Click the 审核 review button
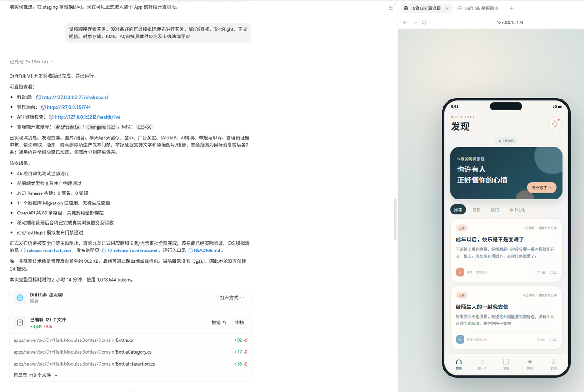This screenshot has height=392, width=584. [240, 323]
